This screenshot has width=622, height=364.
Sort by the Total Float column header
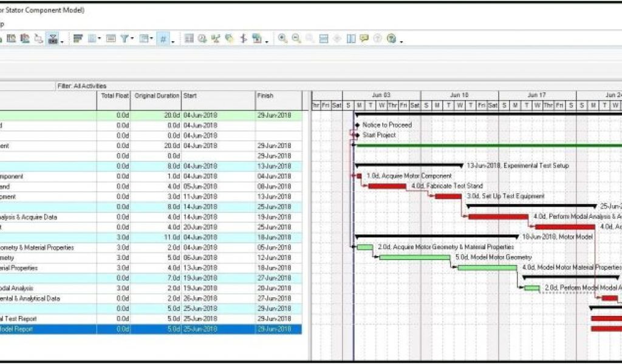[x=114, y=96]
